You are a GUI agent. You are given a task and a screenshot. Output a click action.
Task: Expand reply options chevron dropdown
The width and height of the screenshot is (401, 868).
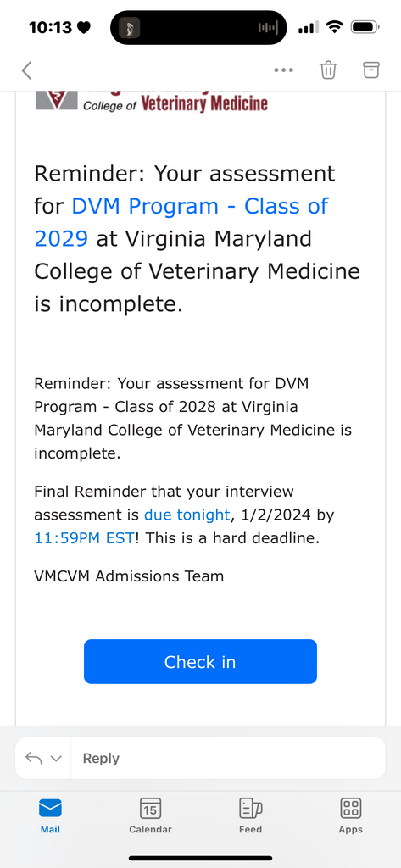point(56,759)
